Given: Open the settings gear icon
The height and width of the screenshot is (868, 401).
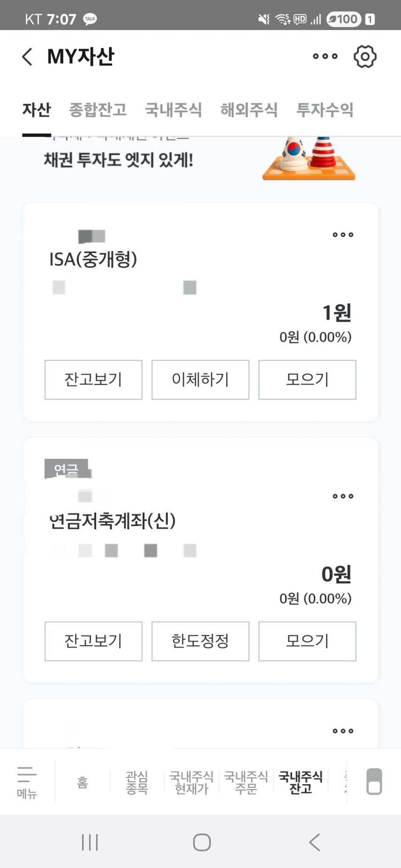Looking at the screenshot, I should click(365, 57).
